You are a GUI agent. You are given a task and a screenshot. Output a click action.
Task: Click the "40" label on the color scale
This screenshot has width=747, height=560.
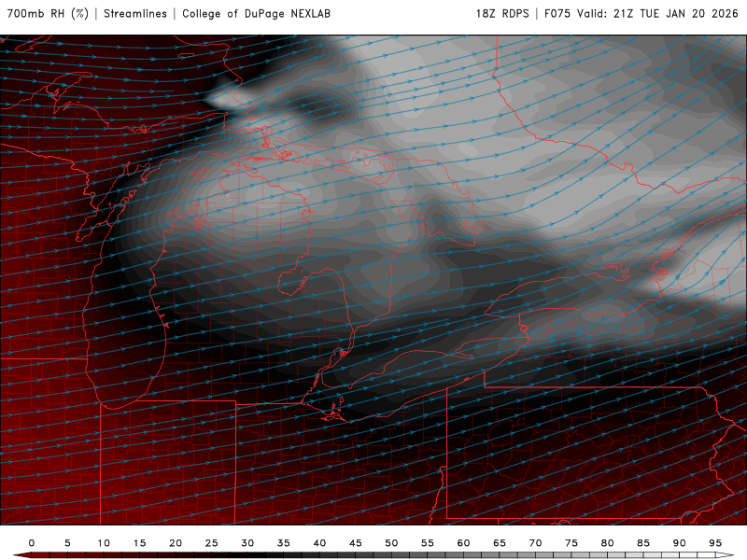pos(319,543)
